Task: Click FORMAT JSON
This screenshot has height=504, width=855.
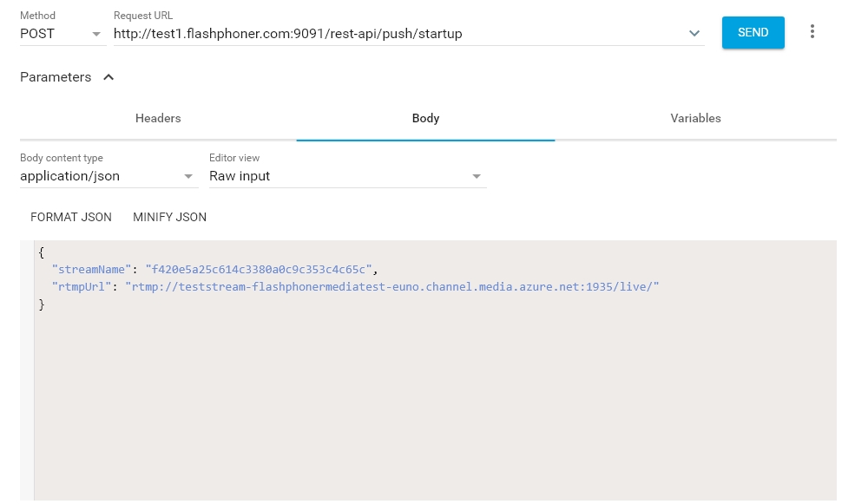Action: coord(71,218)
